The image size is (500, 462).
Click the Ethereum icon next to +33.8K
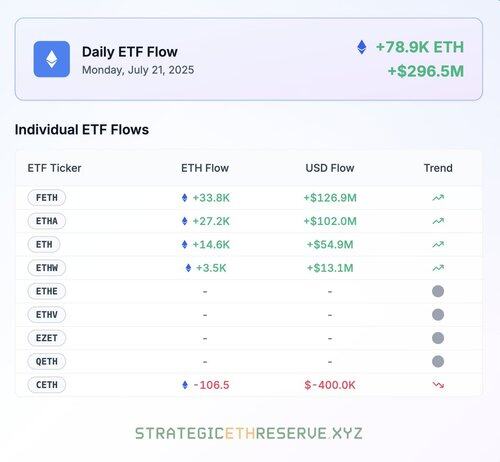(185, 198)
